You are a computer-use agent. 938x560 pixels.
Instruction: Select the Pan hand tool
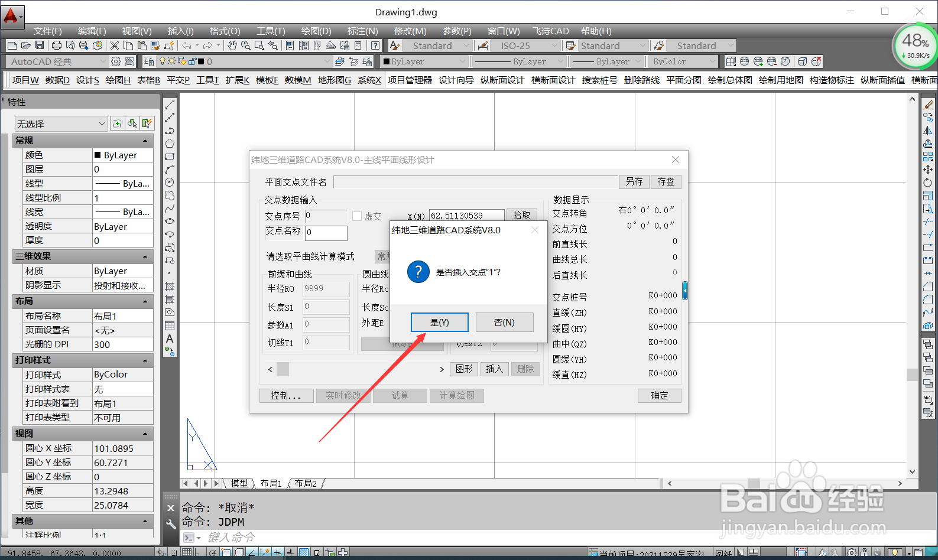click(232, 45)
